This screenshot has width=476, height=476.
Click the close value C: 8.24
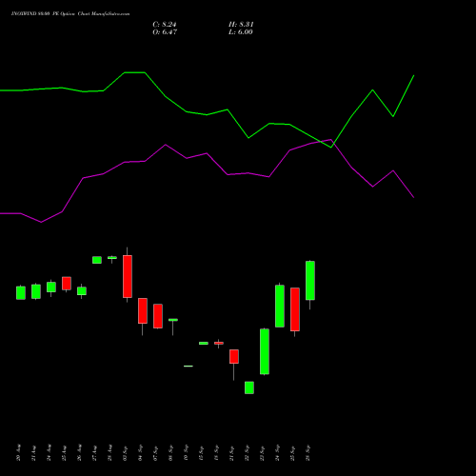(165, 24)
